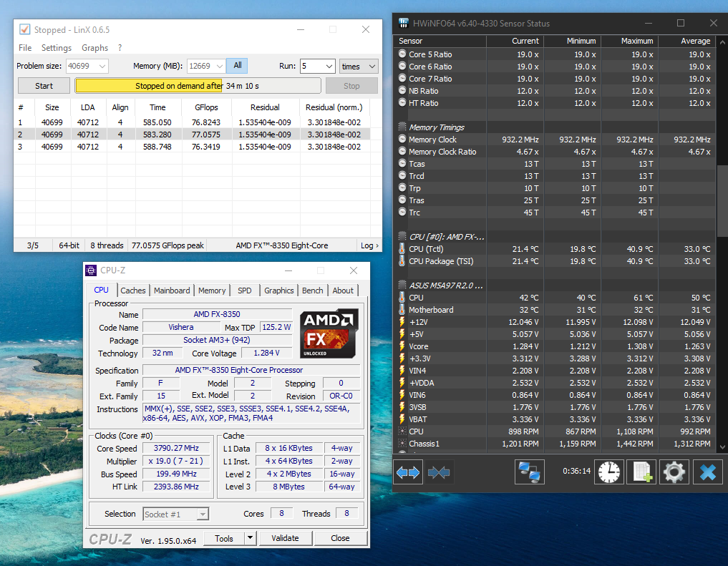Close sensors with the blue X icon
Screen dimensions: 728x566
[x=707, y=472]
